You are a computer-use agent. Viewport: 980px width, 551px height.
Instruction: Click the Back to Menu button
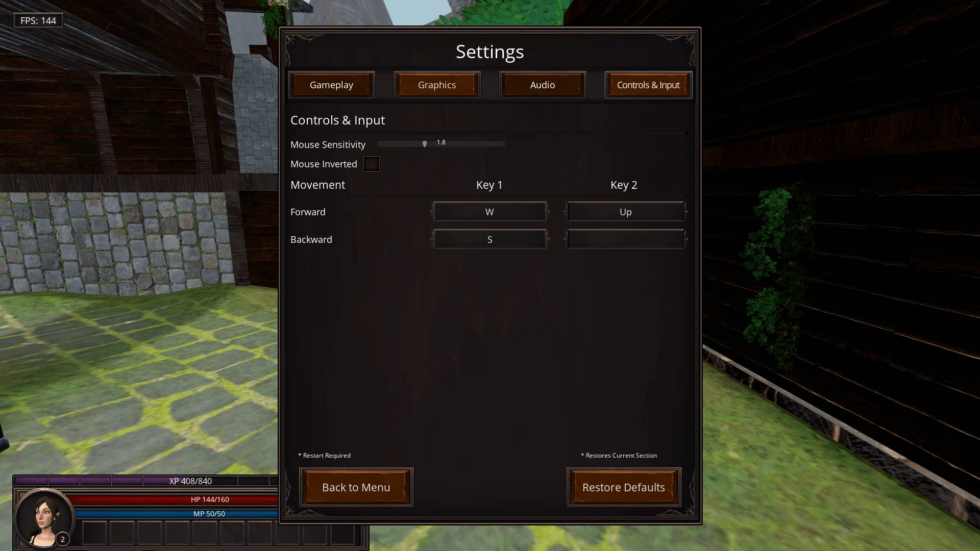[356, 486]
